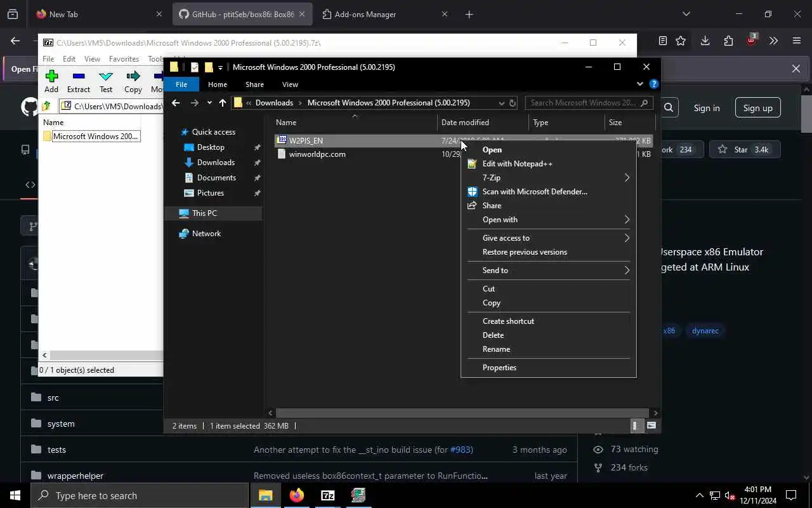Show hidden system tray icons
Image resolution: width=812 pixels, height=508 pixels.
click(699, 495)
